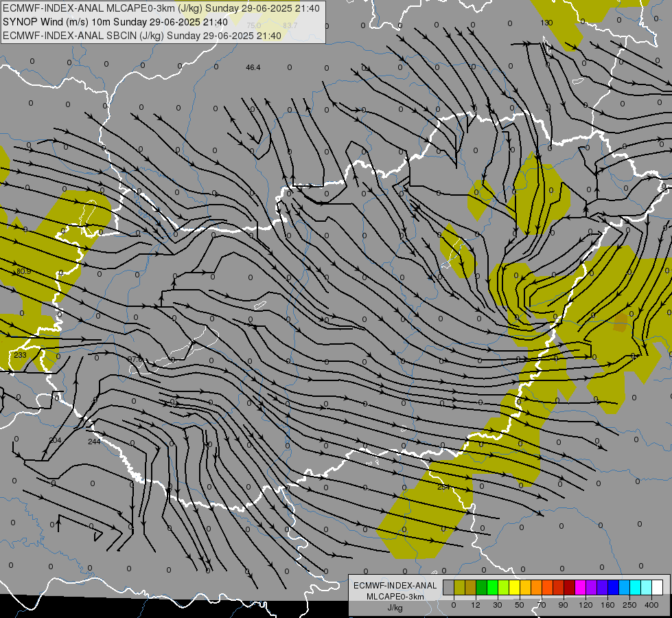The image size is (672, 618).
Task: Click the magenta legend swatch
Action: coord(581,587)
